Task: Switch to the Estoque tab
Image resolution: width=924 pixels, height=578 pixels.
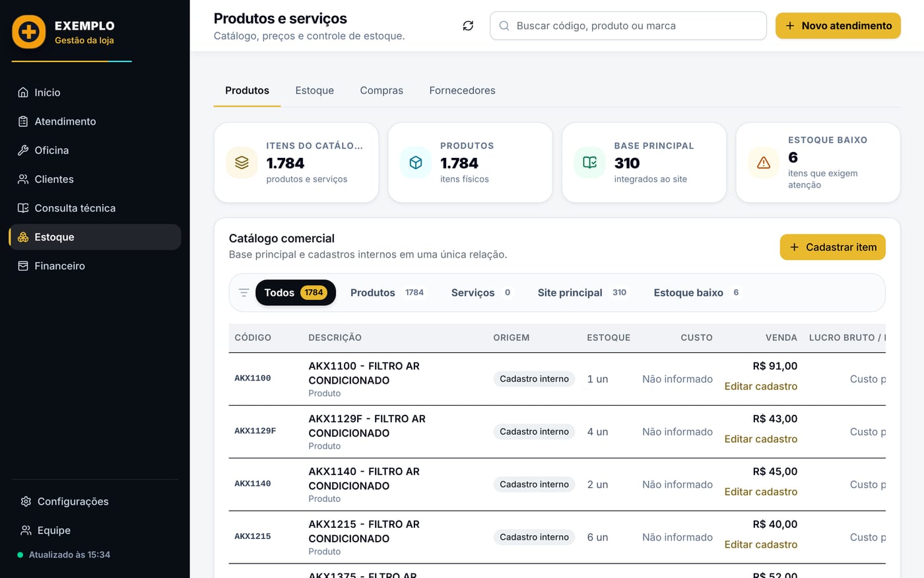Action: [314, 90]
